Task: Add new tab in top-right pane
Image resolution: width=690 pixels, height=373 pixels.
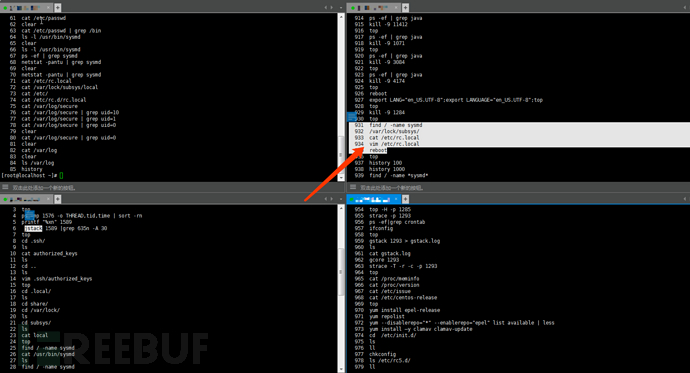Action: click(405, 7)
